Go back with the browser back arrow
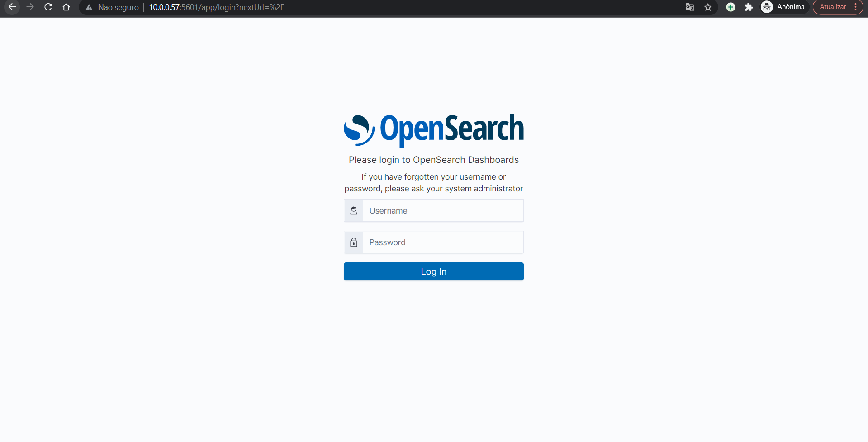868x442 pixels. pos(12,7)
